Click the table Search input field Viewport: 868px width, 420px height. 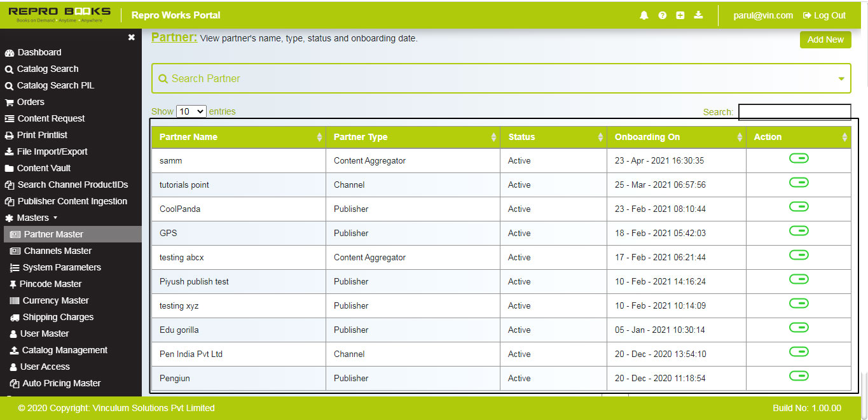794,112
